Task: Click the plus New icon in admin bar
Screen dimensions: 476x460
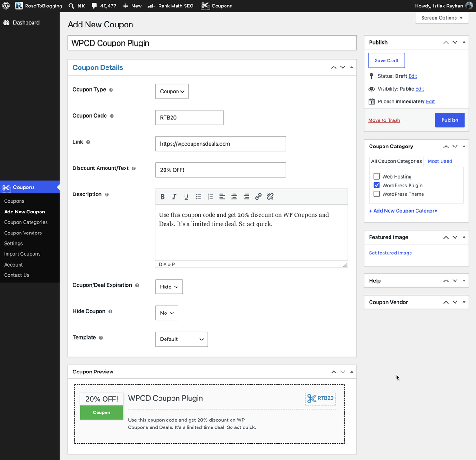Action: (126, 6)
